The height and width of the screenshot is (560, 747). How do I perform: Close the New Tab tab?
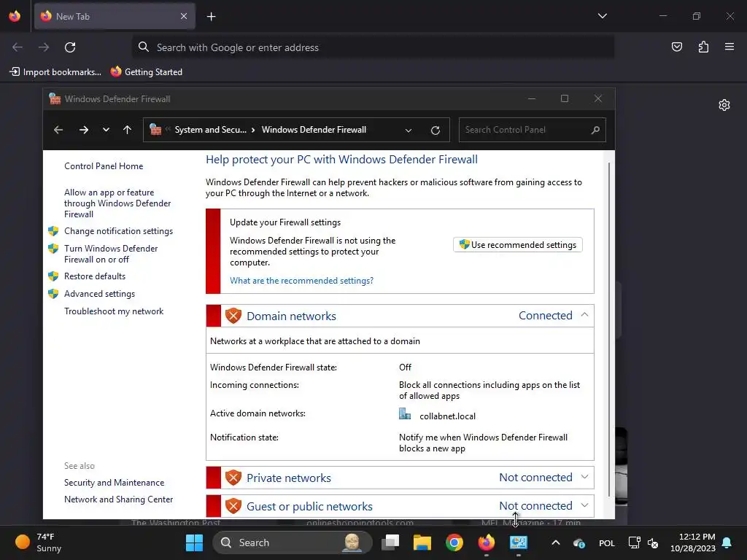coord(183,16)
